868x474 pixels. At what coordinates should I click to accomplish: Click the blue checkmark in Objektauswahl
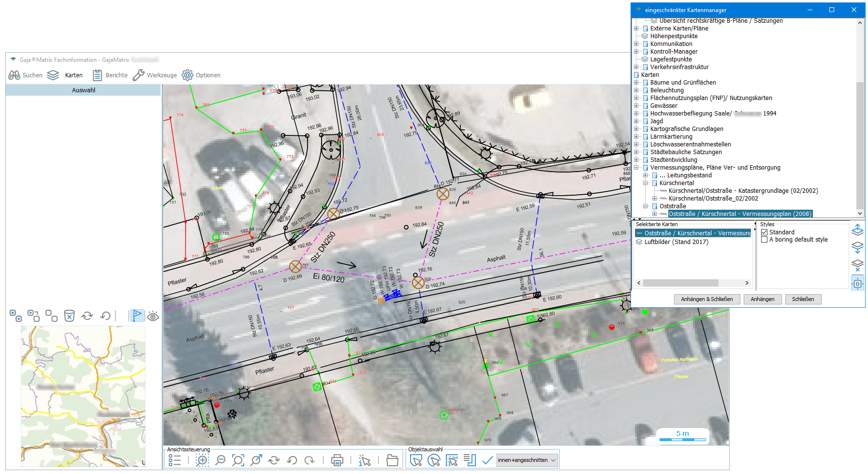[x=487, y=460]
